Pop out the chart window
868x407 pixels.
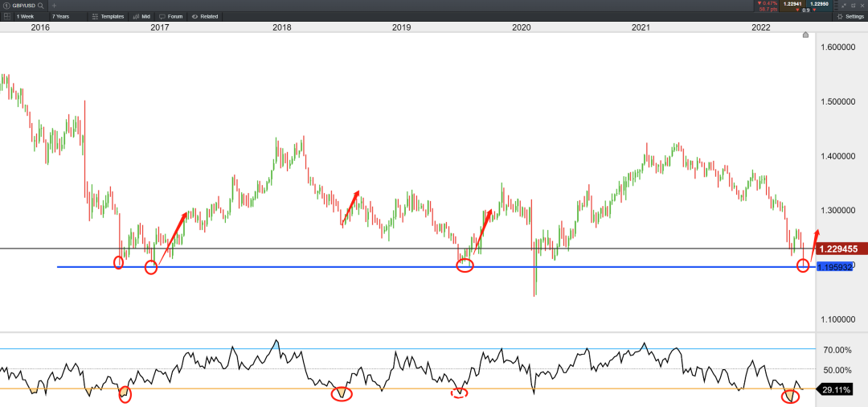pyautogui.click(x=853, y=6)
